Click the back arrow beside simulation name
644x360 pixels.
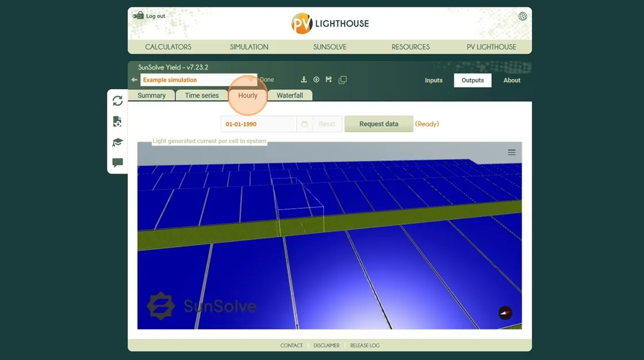click(x=134, y=80)
